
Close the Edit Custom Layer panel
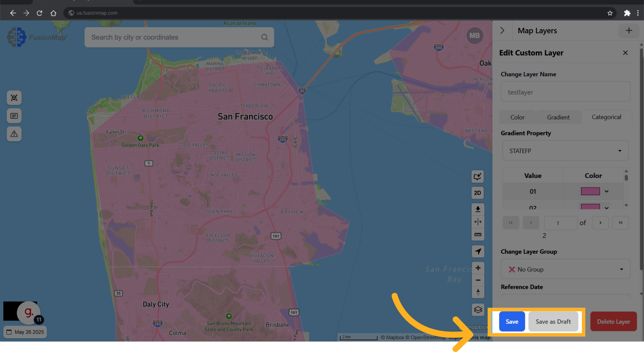[x=625, y=53]
